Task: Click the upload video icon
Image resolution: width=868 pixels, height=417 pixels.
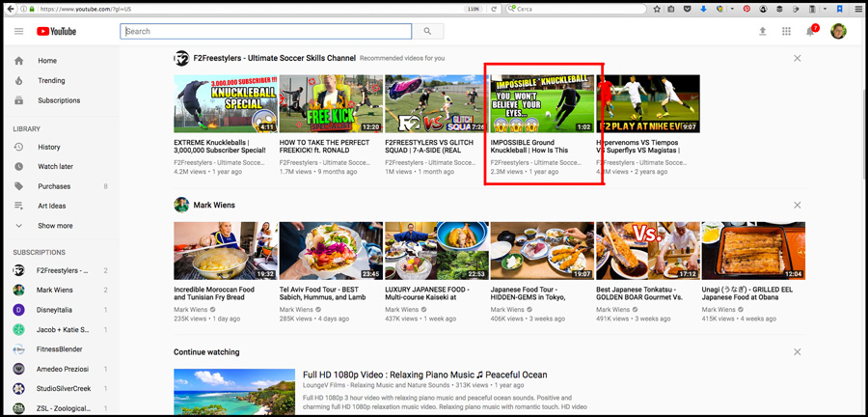Action: click(x=762, y=32)
